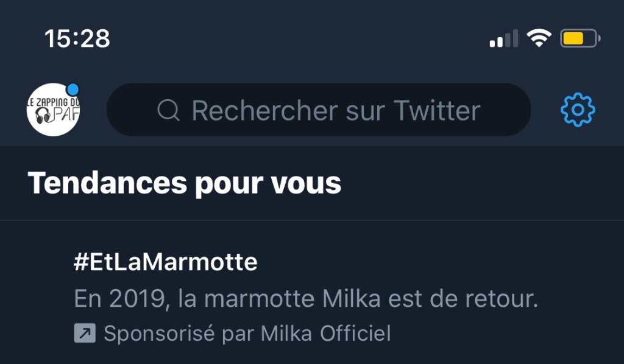Click the Tendances pour vous heading
The width and height of the screenshot is (624, 364).
pos(184,183)
